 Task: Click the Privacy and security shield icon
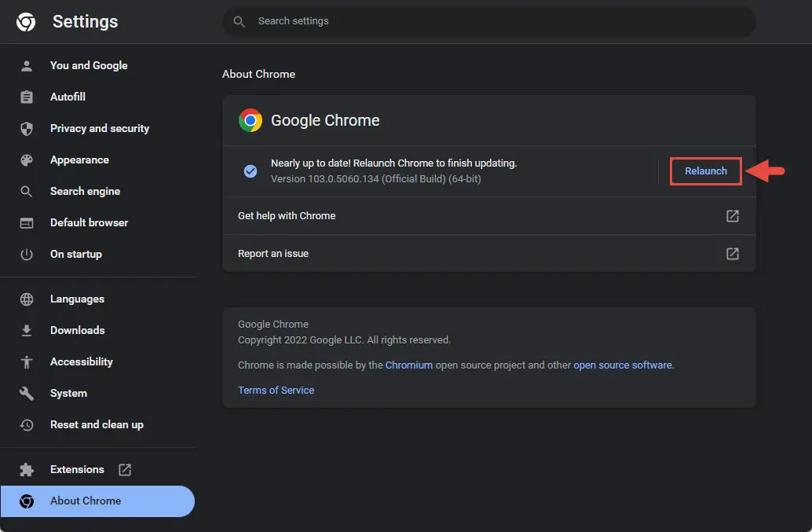[x=27, y=128]
